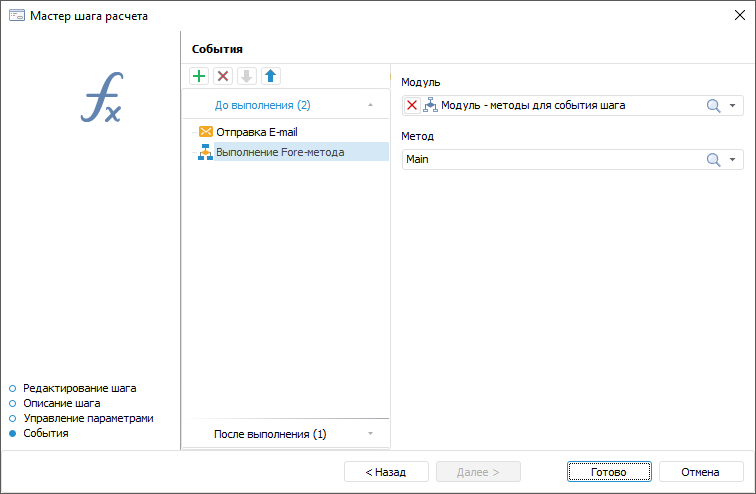Screen dimensions: 756x494
Task: Collapse the До выполнения (2) section
Action: coord(370,104)
